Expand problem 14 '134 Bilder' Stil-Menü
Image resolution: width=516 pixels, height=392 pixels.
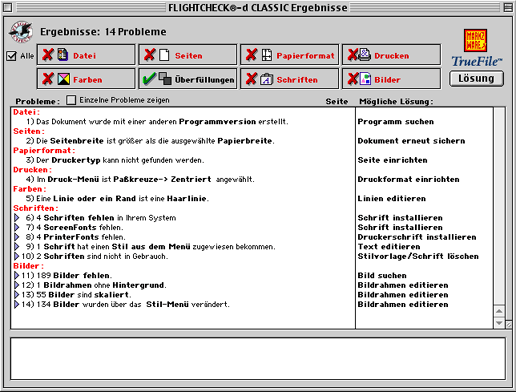coord(17,304)
